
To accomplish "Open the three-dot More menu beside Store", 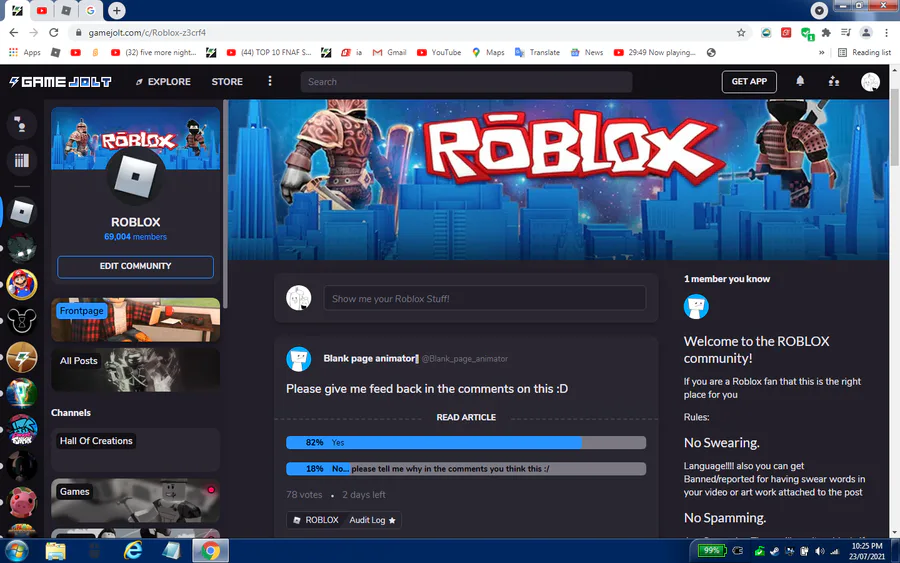I will (270, 81).
